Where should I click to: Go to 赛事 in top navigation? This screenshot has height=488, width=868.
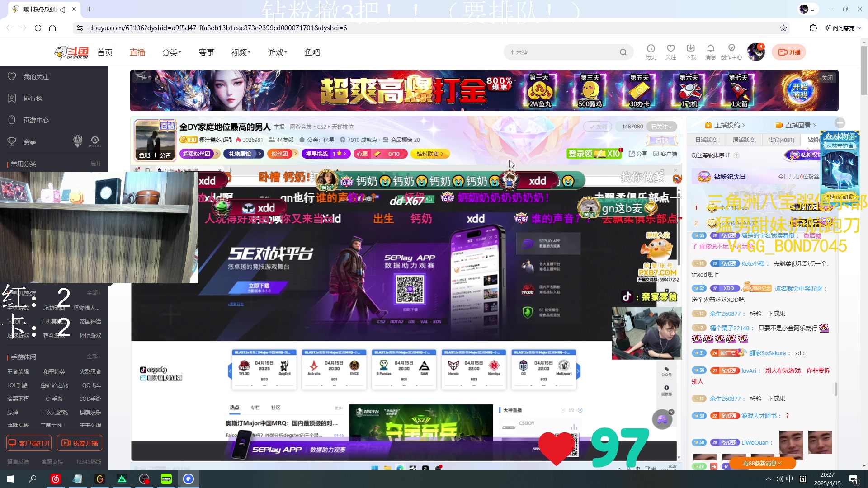pyautogui.click(x=207, y=52)
